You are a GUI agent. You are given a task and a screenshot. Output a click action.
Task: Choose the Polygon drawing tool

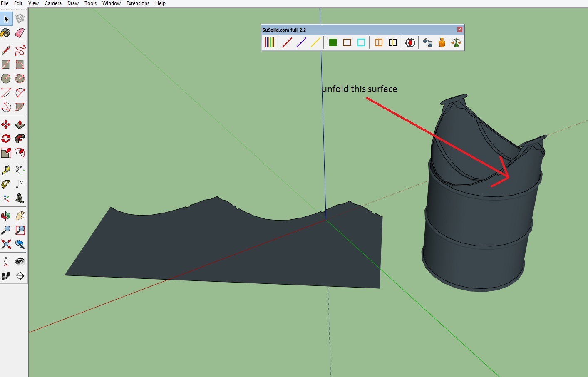[x=20, y=79]
